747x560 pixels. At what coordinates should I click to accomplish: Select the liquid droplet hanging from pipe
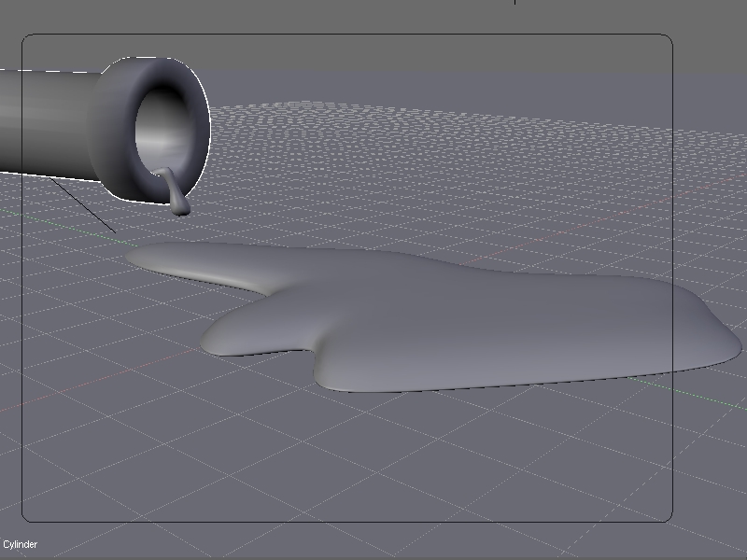(x=174, y=191)
